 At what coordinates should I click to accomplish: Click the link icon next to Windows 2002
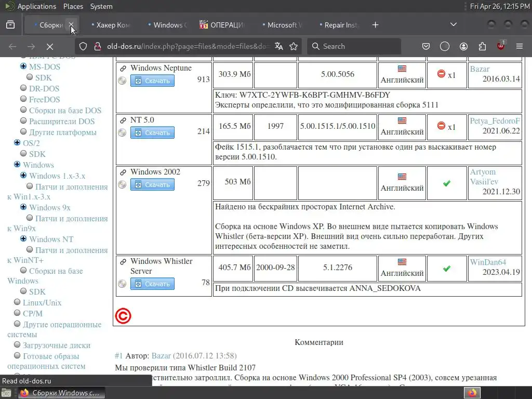[123, 172]
